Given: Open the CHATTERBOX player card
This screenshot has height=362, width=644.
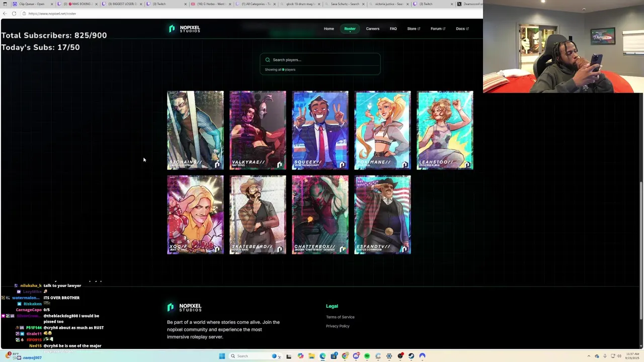Looking at the screenshot, I should [320, 215].
